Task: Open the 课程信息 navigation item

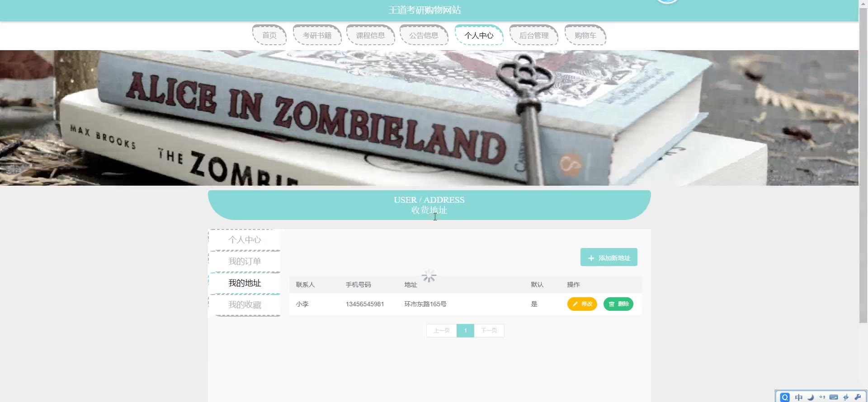Action: tap(370, 35)
